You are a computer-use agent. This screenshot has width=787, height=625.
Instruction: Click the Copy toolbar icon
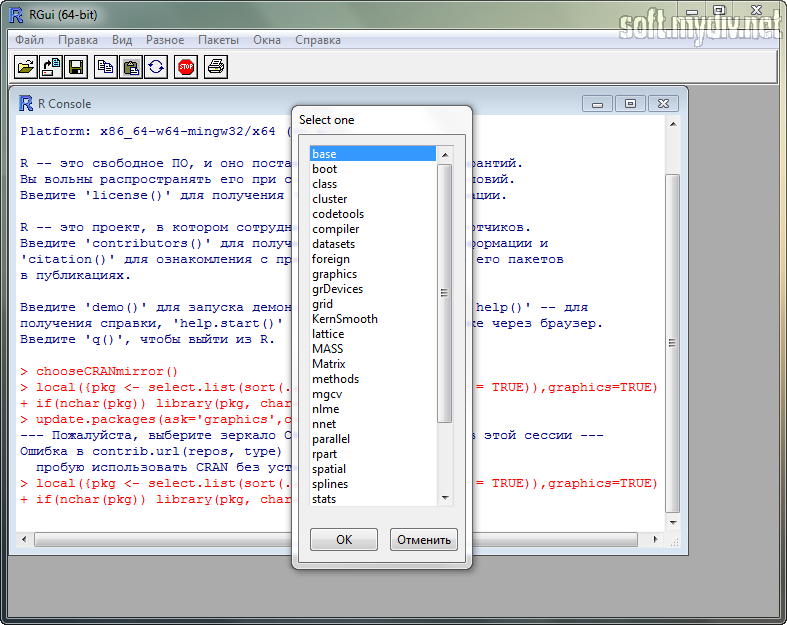pyautogui.click(x=105, y=67)
